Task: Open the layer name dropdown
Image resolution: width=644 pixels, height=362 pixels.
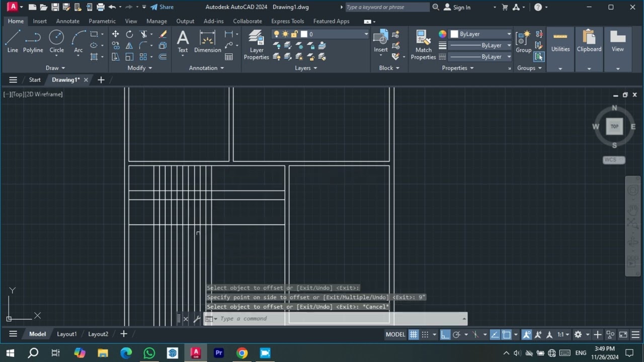Action: [320, 34]
